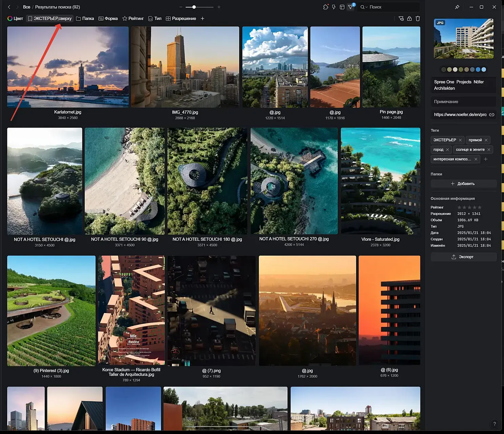Open the URL link icon

[x=491, y=115]
